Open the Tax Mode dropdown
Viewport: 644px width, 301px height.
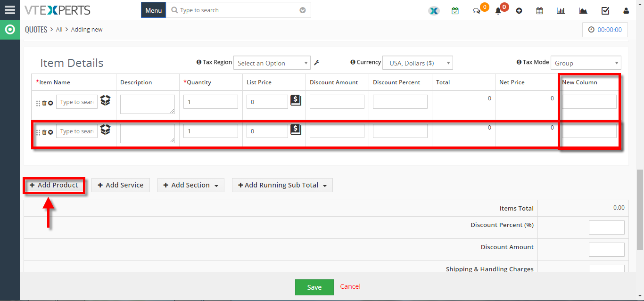[x=586, y=63]
